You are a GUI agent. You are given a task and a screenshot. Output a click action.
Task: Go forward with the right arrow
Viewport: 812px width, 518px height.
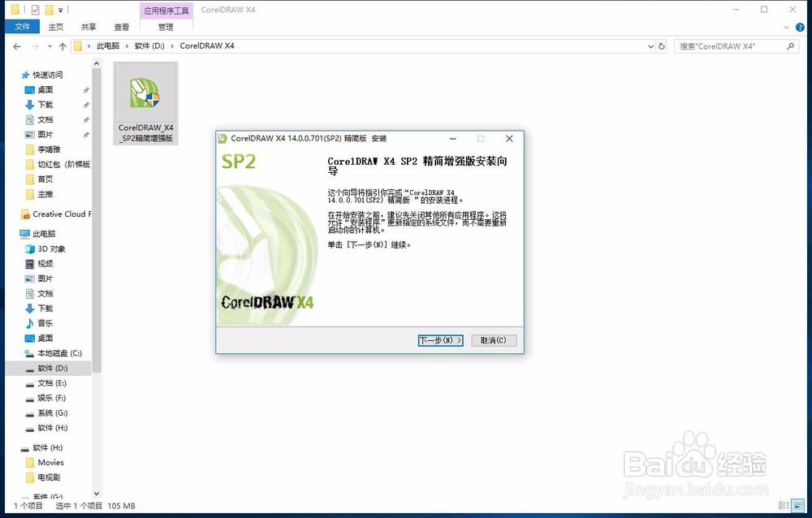(35, 46)
